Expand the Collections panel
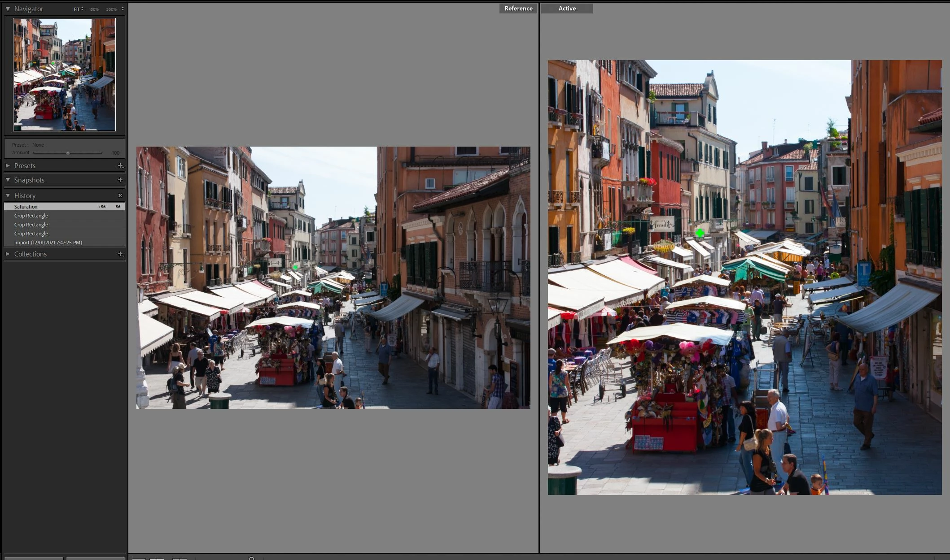This screenshot has height=560, width=950. [x=8, y=254]
